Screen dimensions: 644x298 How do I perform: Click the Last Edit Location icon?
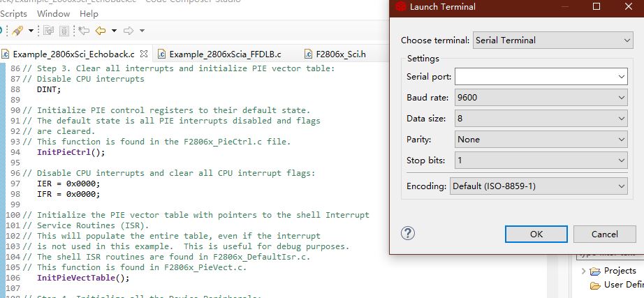coord(84,31)
